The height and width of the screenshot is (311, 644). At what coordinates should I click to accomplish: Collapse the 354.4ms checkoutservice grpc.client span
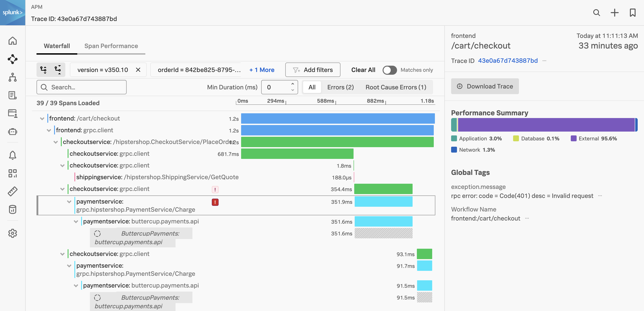(x=62, y=189)
